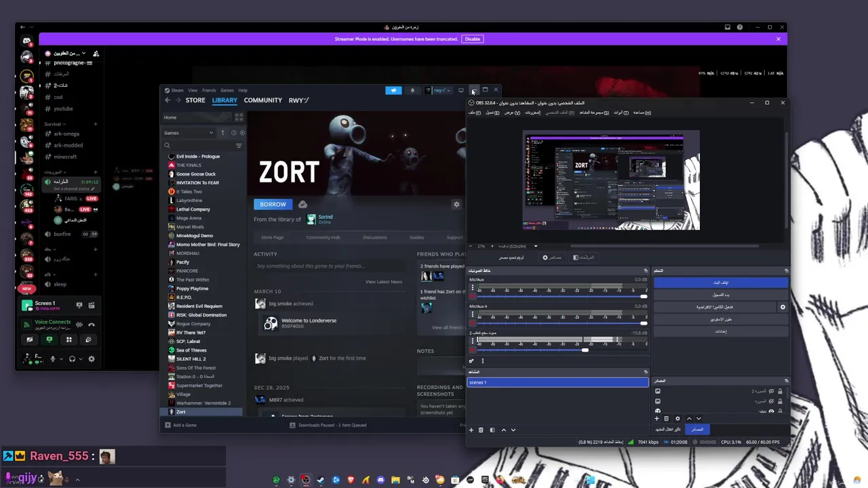
Task: Click the BORROW button for Zort
Action: point(273,204)
